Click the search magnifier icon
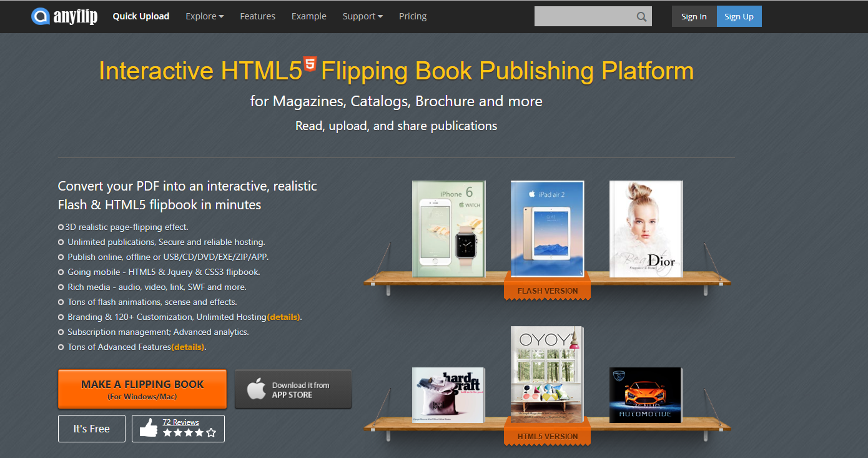 tap(642, 17)
